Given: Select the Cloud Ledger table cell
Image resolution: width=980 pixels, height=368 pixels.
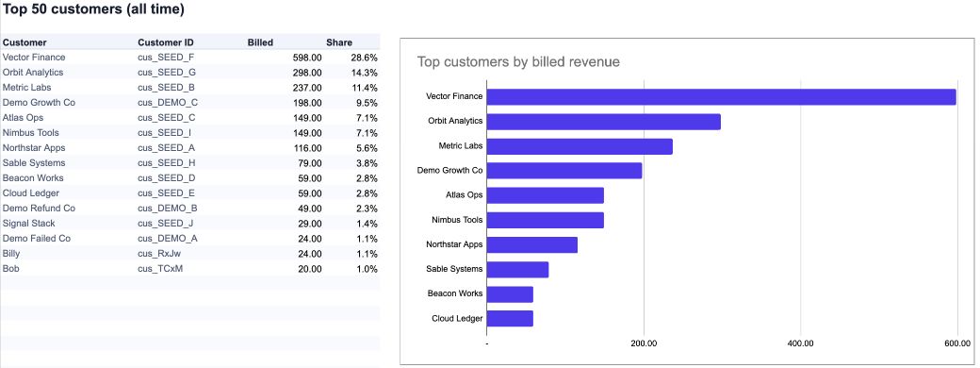Looking at the screenshot, I should [30, 192].
